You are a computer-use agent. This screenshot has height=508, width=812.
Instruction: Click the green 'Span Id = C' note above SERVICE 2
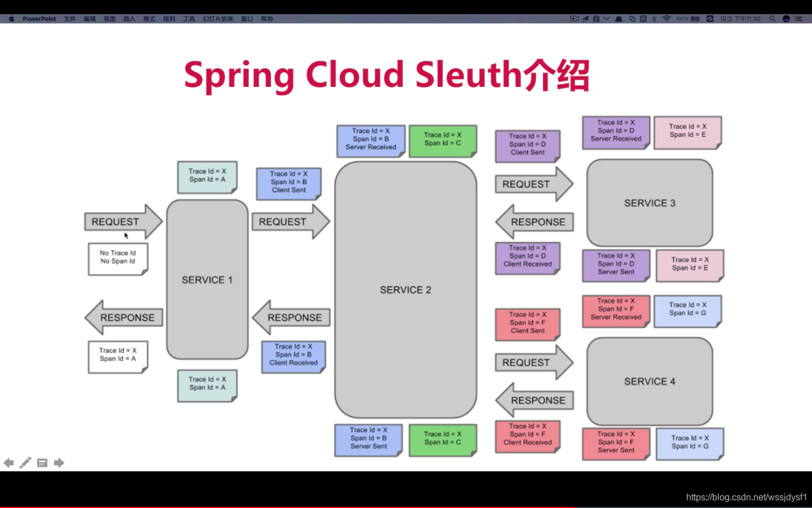click(x=443, y=141)
